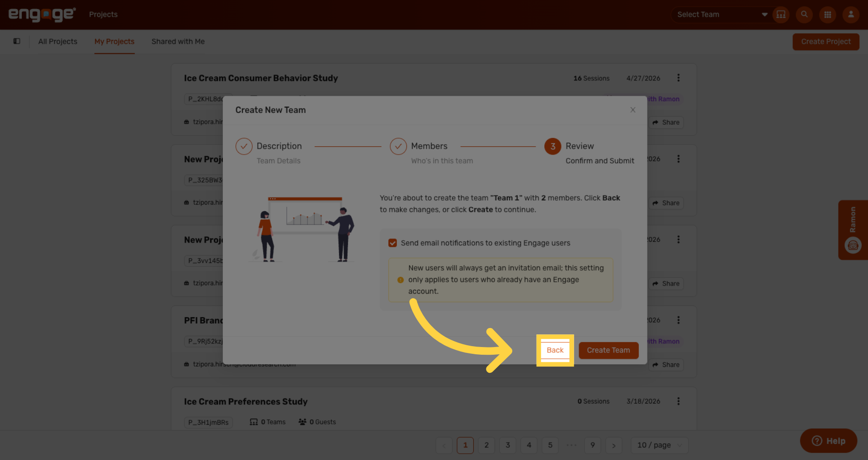Click the search icon in header
This screenshot has width=868, height=460.
[804, 14]
